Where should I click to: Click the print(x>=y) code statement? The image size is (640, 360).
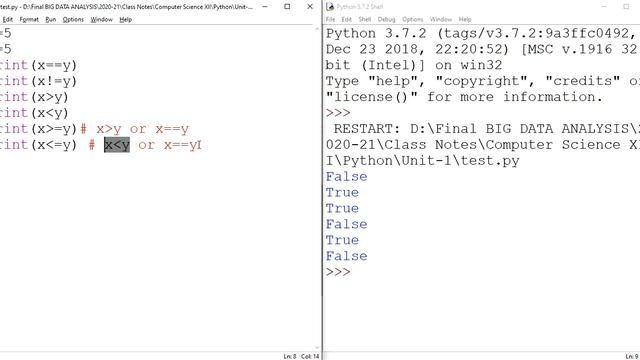tap(38, 129)
